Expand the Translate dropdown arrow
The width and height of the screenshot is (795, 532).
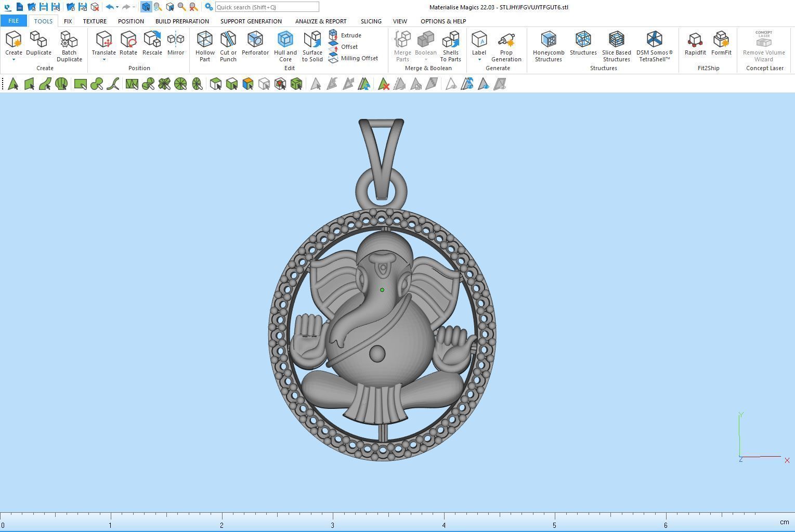pyautogui.click(x=103, y=60)
